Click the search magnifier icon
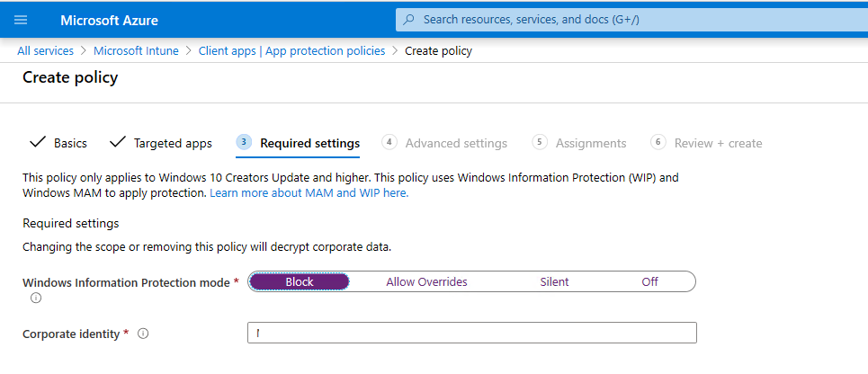Image resolution: width=868 pixels, height=374 pixels. pyautogui.click(x=410, y=19)
